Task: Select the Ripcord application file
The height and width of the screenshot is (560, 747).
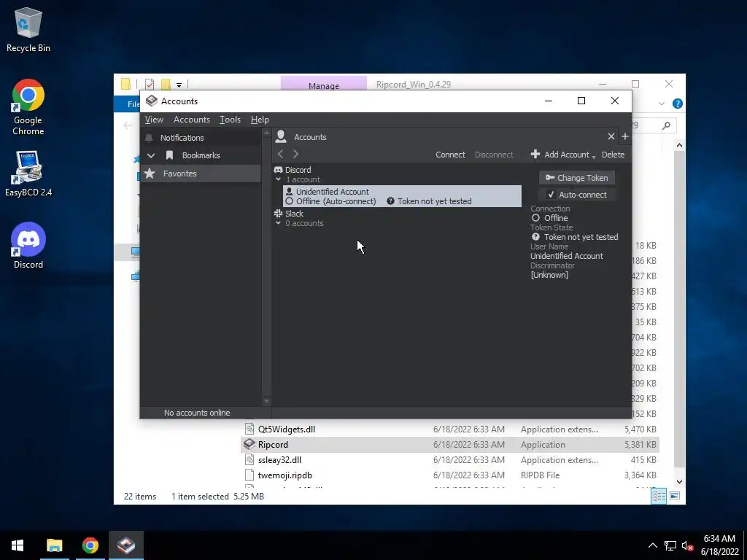Action: 450,444
